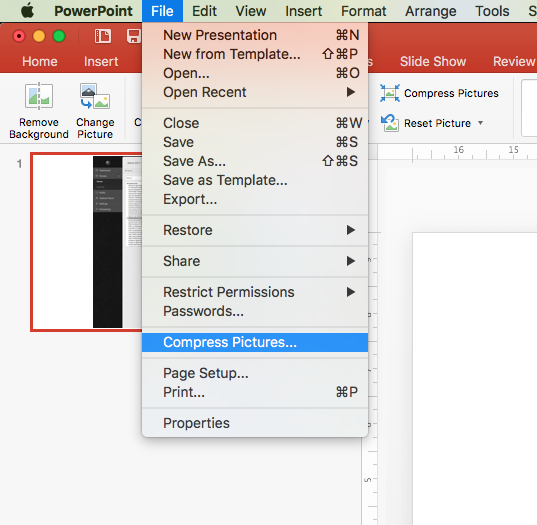Image resolution: width=537 pixels, height=525 pixels.
Task: Select slide 1 thumbnail
Action: coord(86,242)
